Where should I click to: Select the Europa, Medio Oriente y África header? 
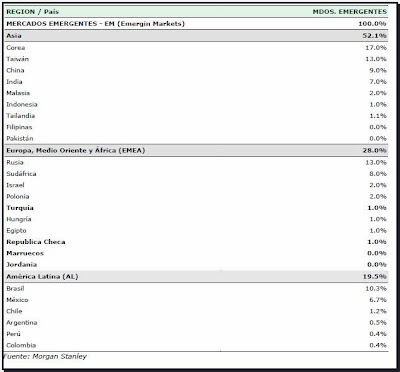click(x=196, y=150)
